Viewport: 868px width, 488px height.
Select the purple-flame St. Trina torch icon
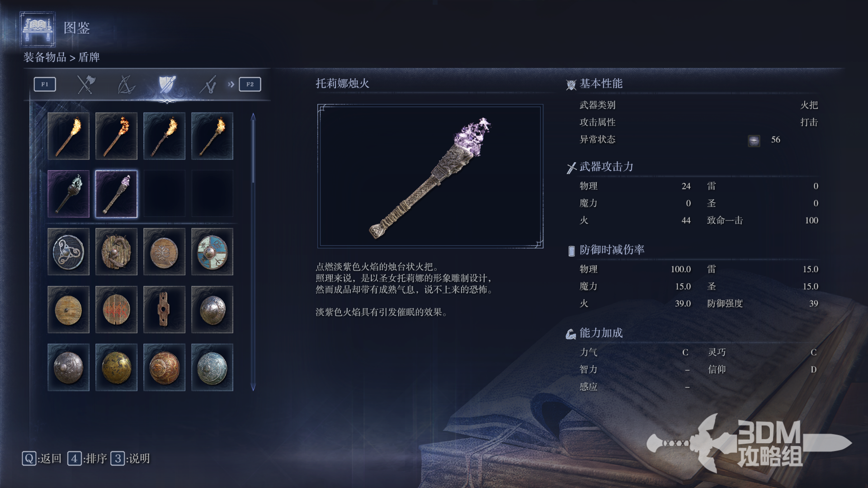[116, 194]
